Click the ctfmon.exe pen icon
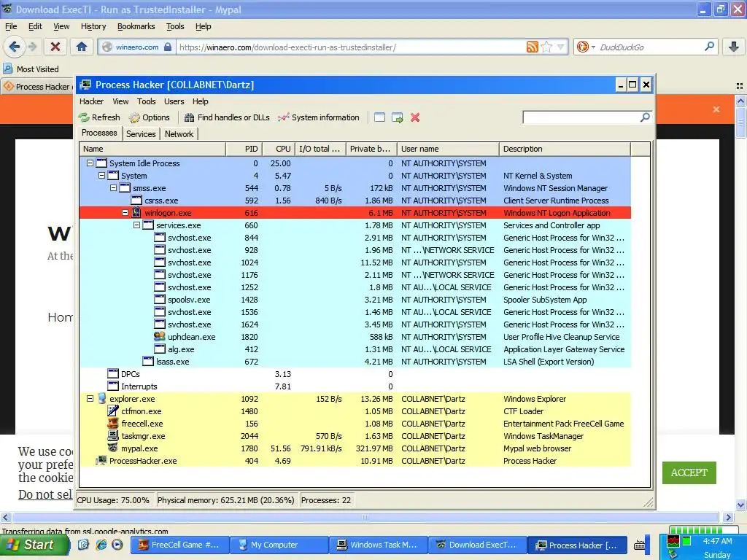747x560 pixels. pos(113,411)
